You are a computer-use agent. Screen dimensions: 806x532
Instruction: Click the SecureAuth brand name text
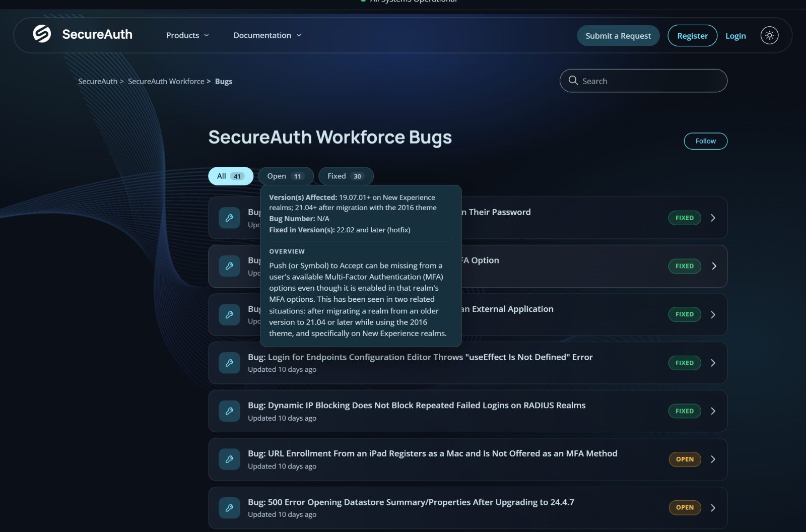[x=97, y=34]
